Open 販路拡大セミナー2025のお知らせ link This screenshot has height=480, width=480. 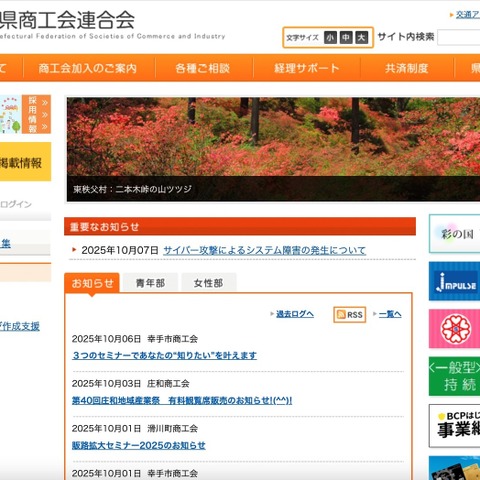coord(139,445)
